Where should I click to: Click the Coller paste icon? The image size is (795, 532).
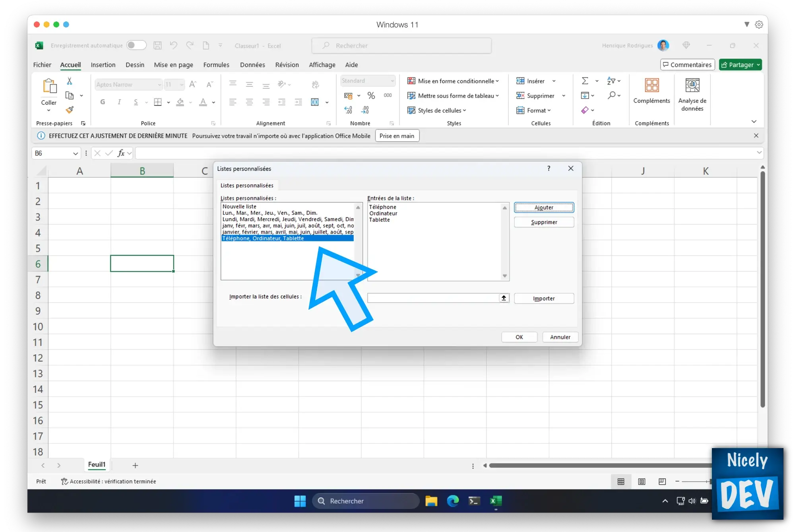click(x=49, y=86)
